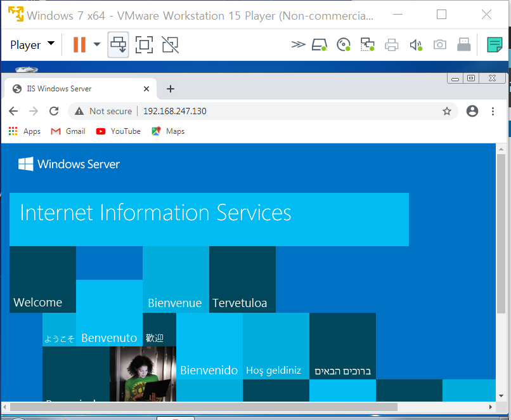Click the horizontal scrollbar thumb
Screen dimensions: 511x420
[204, 407]
